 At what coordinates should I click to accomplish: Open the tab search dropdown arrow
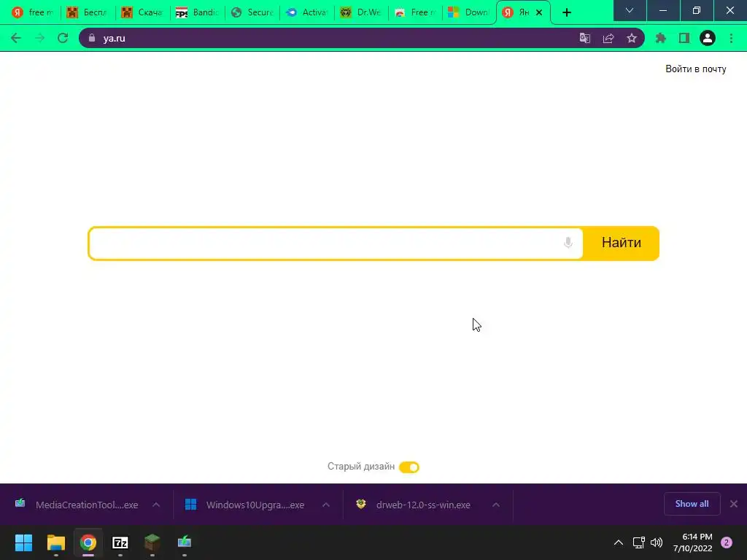click(630, 10)
